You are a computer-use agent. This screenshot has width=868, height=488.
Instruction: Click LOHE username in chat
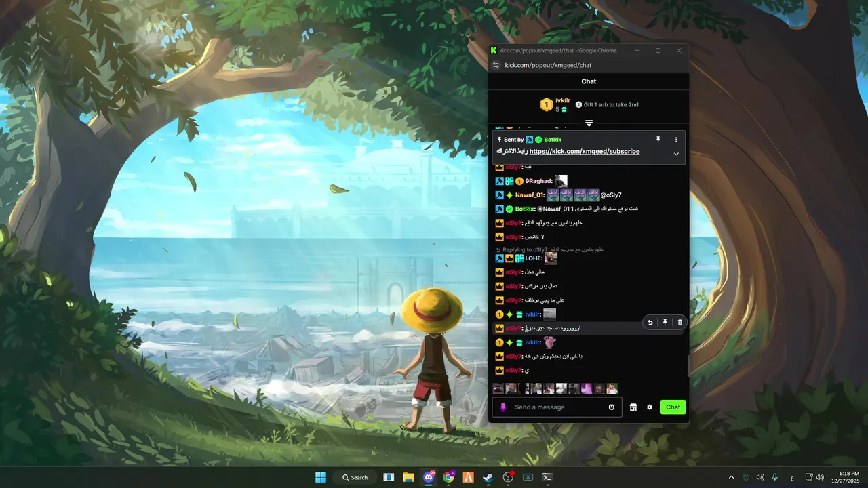[x=533, y=258]
